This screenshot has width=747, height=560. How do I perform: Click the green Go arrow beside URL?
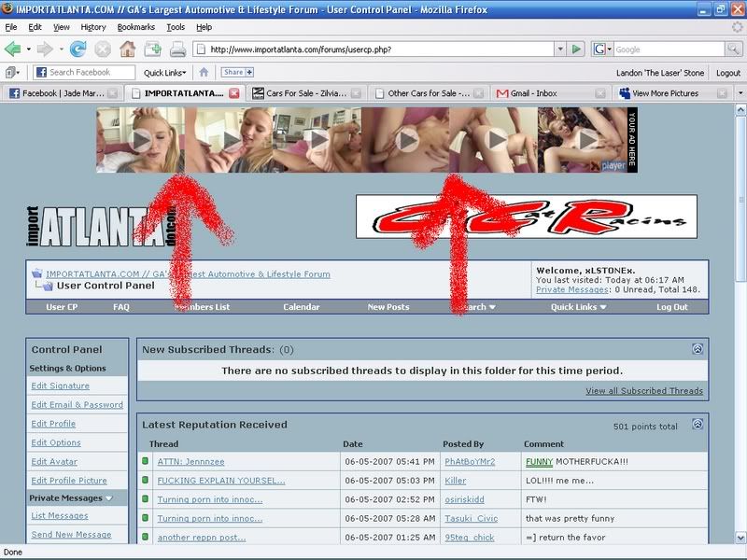tap(577, 49)
